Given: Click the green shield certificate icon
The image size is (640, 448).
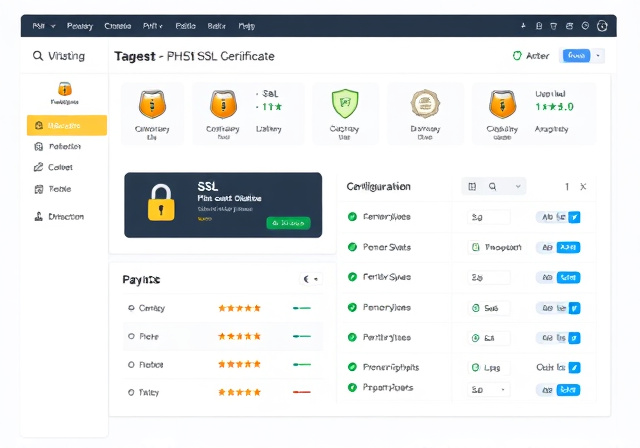Looking at the screenshot, I should (344, 102).
